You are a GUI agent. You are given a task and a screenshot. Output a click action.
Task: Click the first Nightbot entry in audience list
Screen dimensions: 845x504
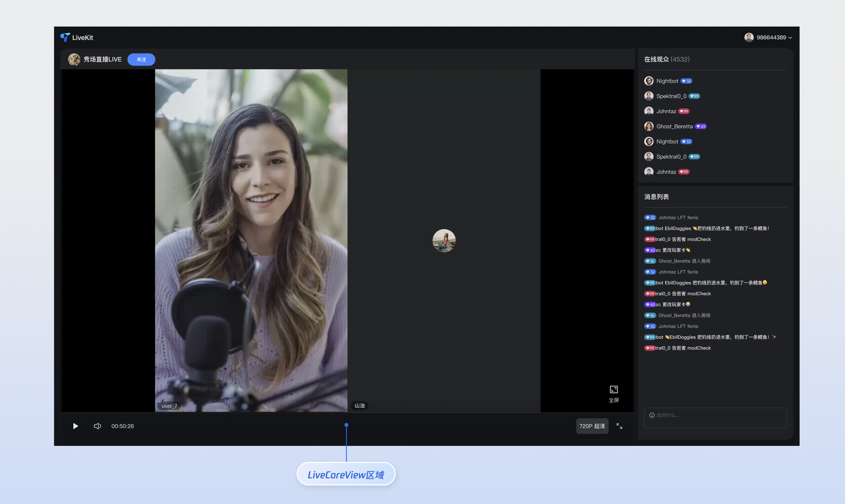point(667,81)
